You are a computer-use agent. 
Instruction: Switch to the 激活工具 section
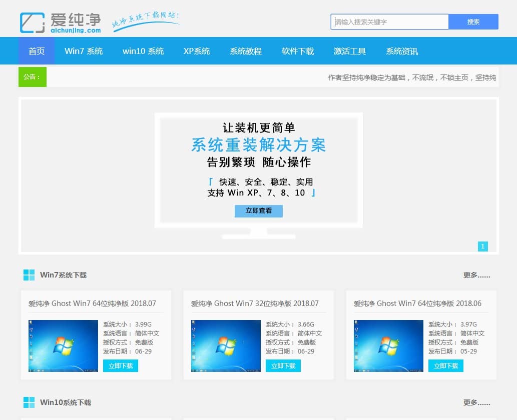pos(349,50)
